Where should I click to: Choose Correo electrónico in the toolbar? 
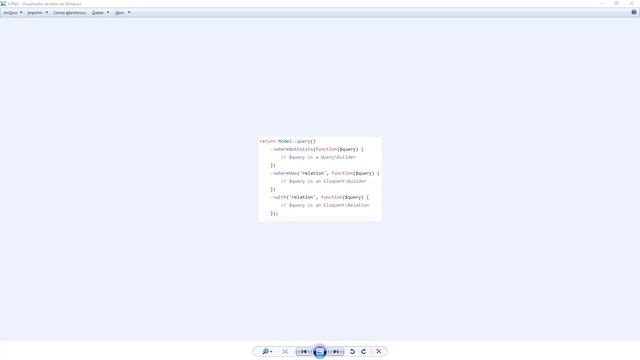(x=69, y=13)
